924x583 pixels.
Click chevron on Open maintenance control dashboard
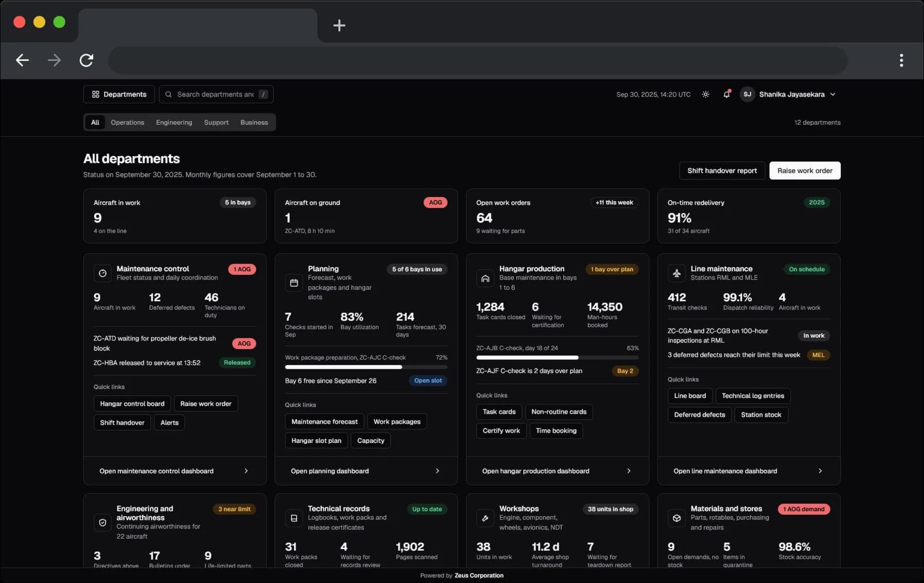pos(246,471)
